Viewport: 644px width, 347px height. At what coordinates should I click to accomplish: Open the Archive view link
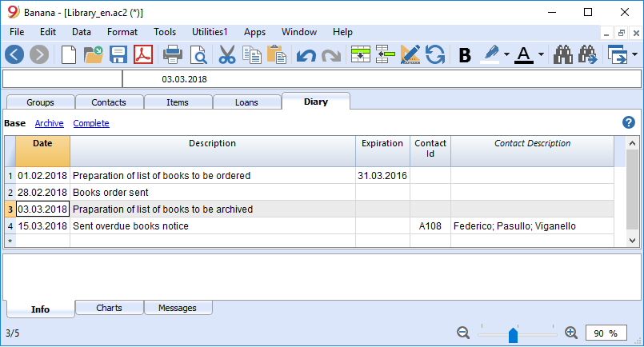(x=50, y=123)
